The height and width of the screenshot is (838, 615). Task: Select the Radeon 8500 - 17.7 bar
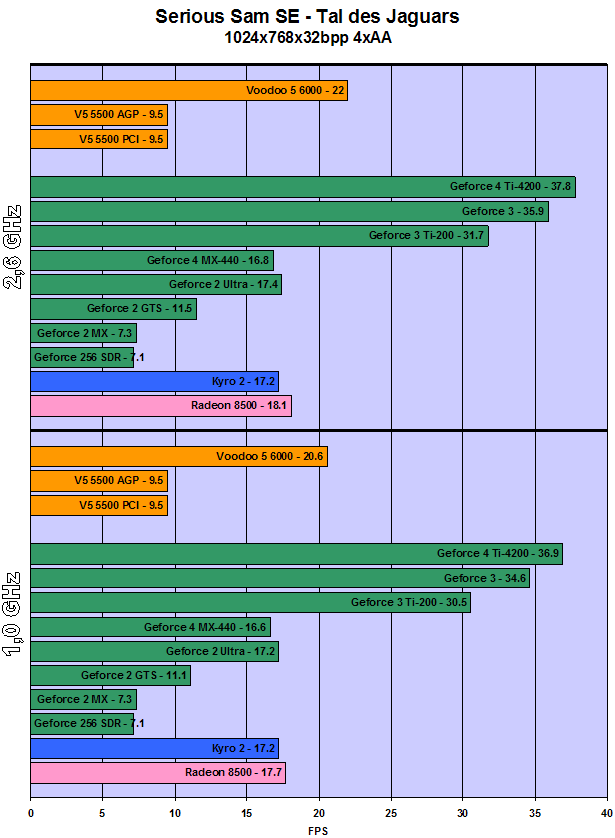pyautogui.click(x=158, y=773)
